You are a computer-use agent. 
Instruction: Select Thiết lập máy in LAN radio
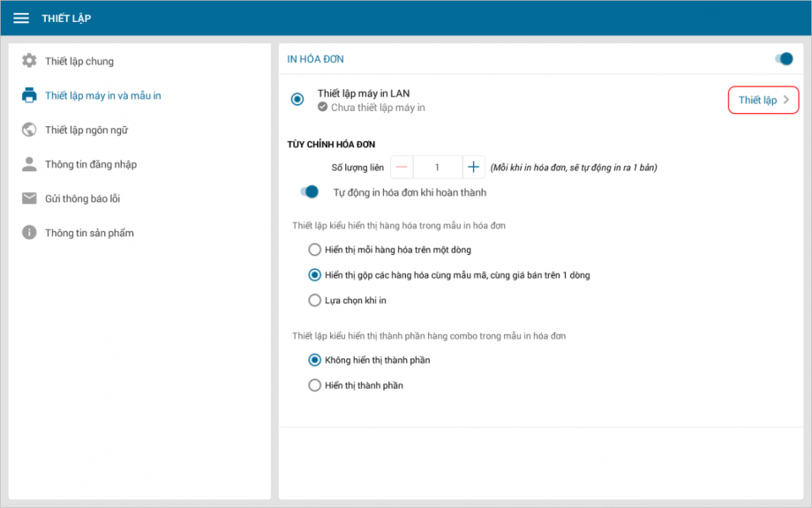pos(297,100)
